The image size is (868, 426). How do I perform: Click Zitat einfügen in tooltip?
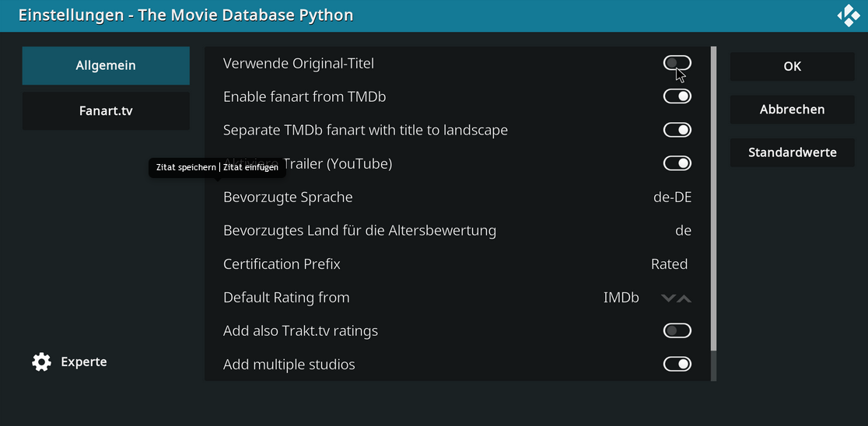[250, 168]
